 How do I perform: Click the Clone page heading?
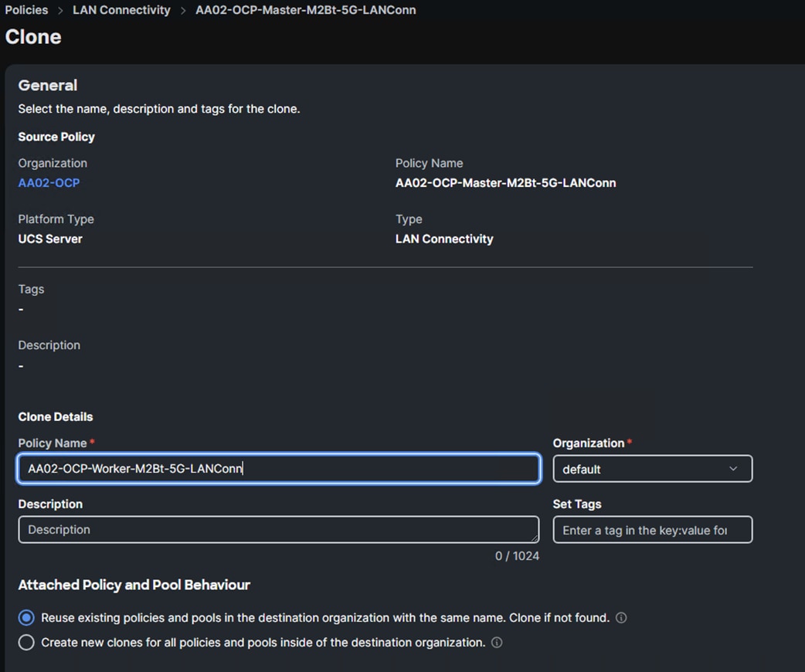33,37
